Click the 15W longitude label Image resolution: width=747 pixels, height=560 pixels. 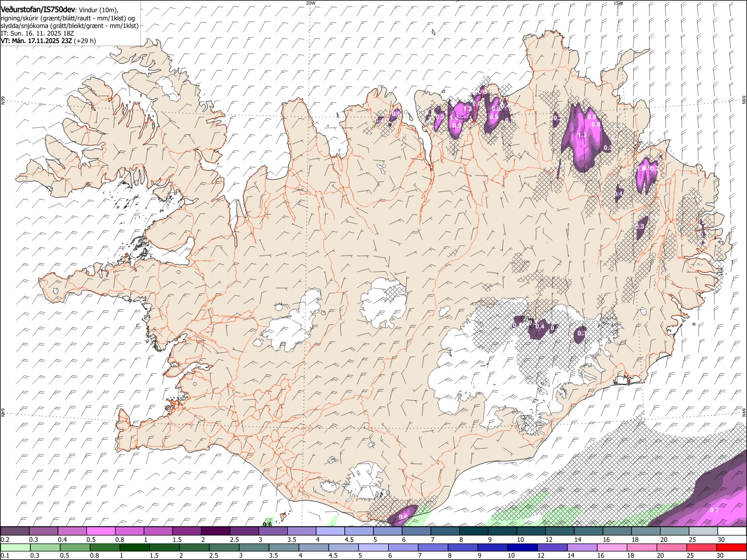(618, 3)
